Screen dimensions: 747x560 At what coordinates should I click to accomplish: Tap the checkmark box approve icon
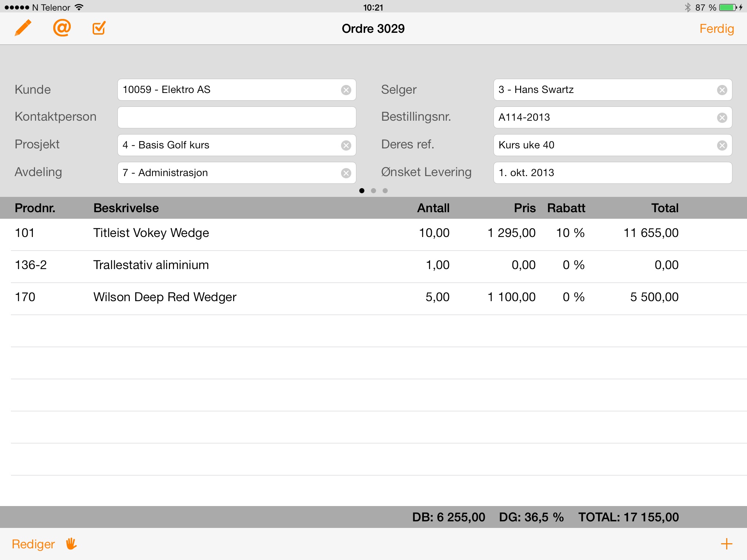coord(99,28)
